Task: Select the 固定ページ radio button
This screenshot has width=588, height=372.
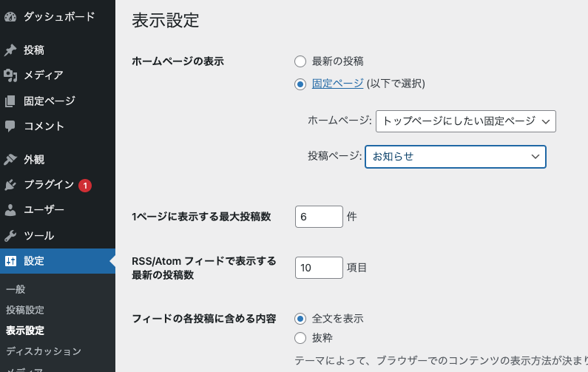Action: 300,84
